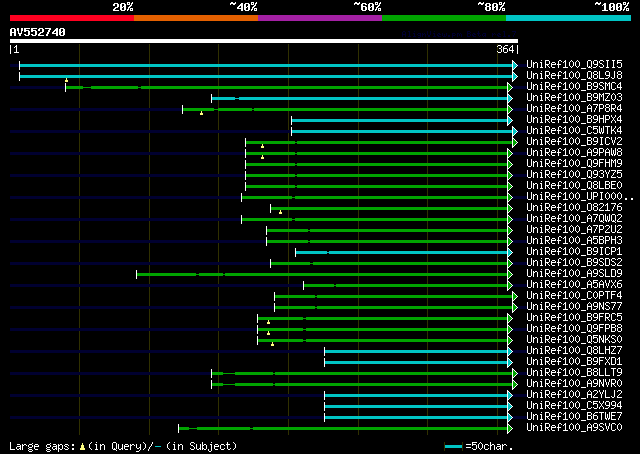Open the UniRef100_B9SMC4 entry label

[574, 87]
